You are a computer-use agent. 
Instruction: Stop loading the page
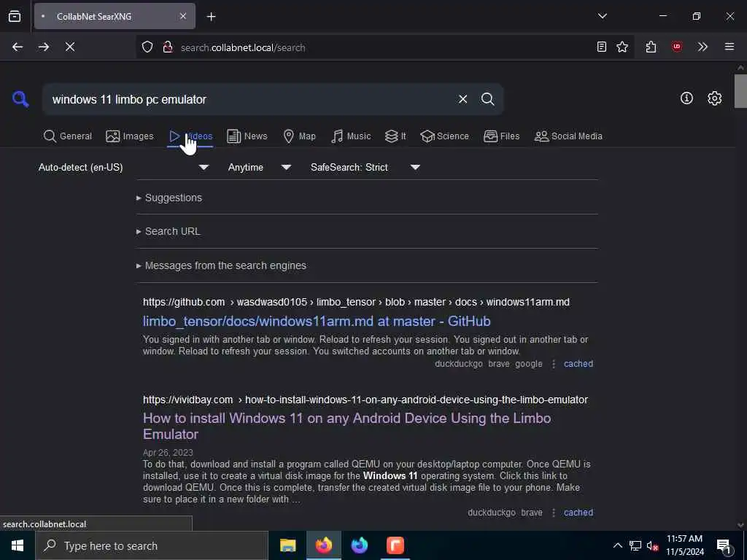click(70, 47)
